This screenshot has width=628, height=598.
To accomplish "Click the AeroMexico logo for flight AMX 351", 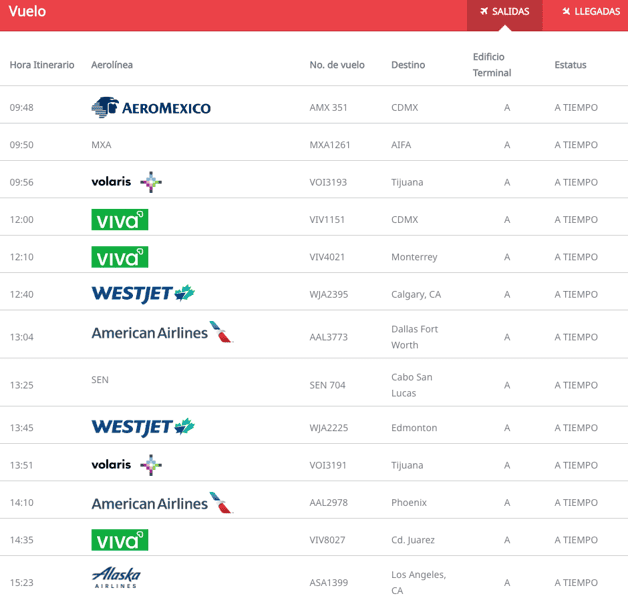I will point(151,107).
